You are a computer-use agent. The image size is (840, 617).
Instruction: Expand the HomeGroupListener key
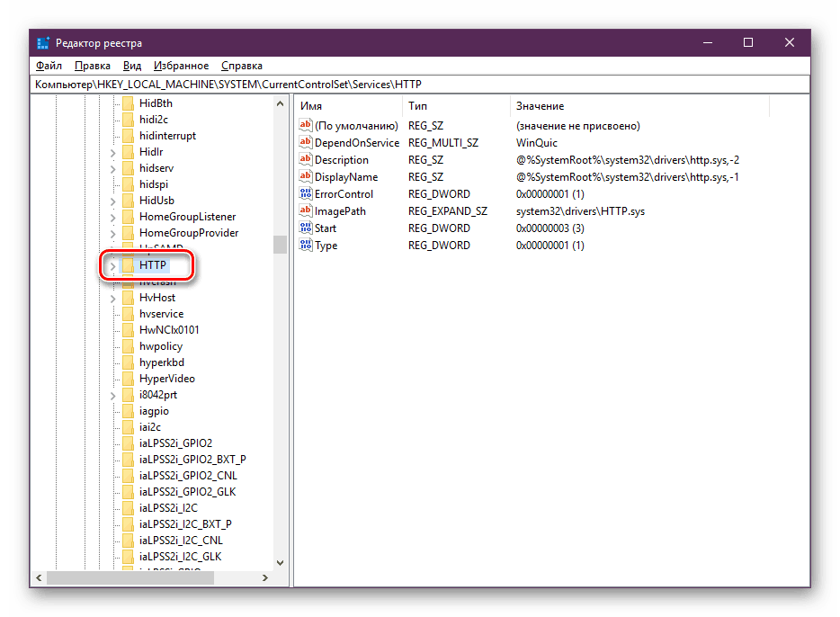point(112,218)
